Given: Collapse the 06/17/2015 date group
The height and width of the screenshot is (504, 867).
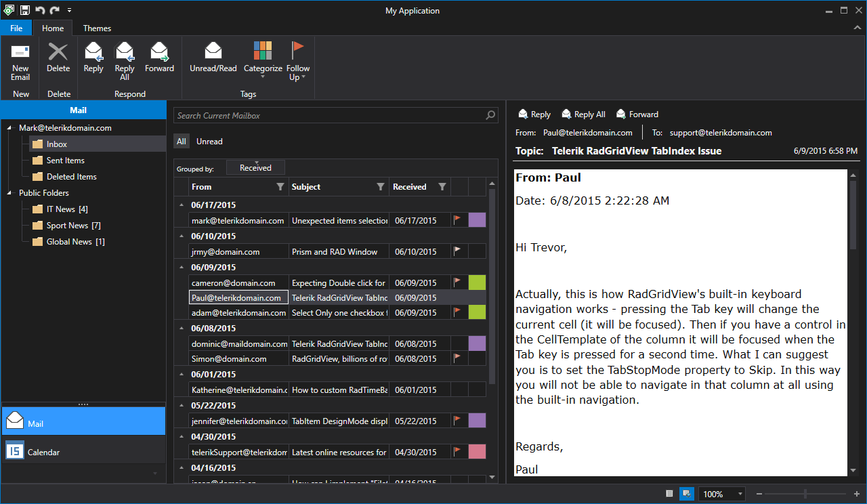Looking at the screenshot, I should tap(181, 205).
